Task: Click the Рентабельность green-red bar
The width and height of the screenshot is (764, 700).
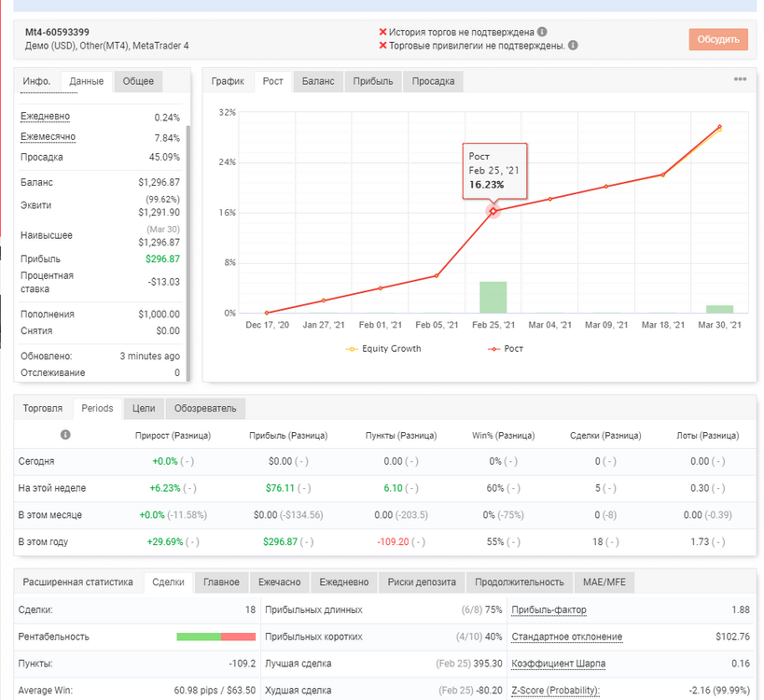Action: pos(215,637)
